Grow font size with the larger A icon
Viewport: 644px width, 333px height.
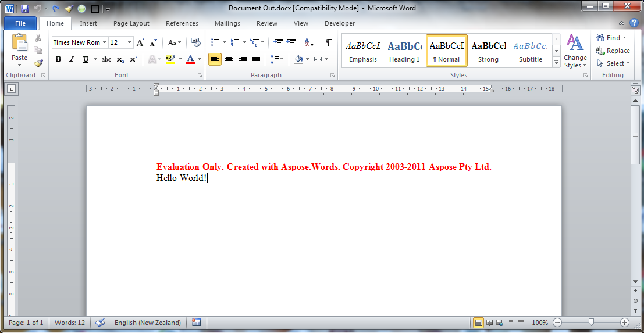tap(140, 42)
